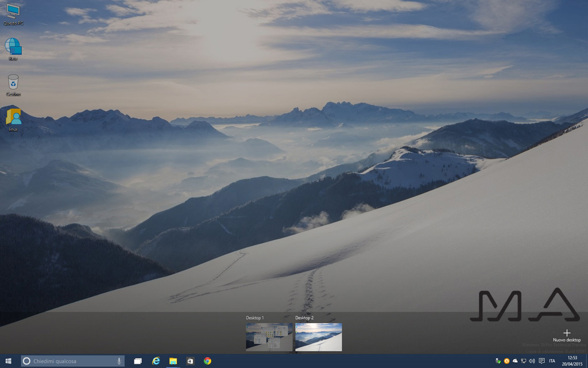Image resolution: width=588 pixels, height=368 pixels.
Task: Open the OneDrive cloud tray icon
Action: click(x=515, y=361)
